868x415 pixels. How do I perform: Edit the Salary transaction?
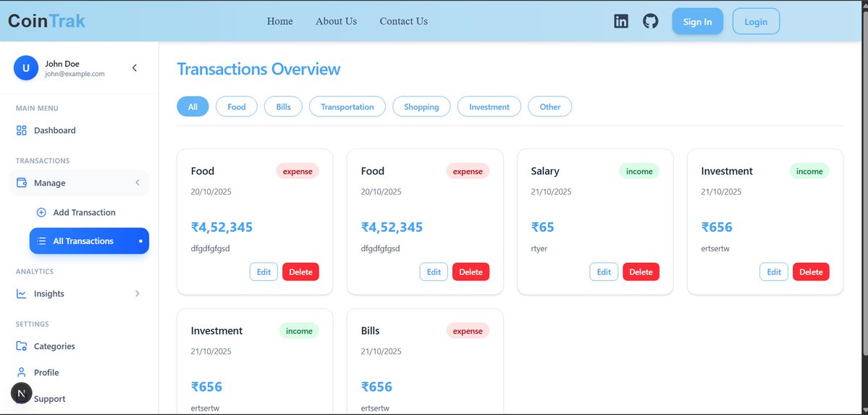tap(604, 272)
